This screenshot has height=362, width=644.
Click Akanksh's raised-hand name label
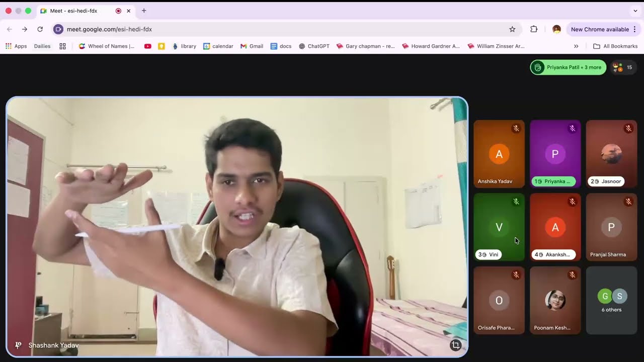click(553, 254)
